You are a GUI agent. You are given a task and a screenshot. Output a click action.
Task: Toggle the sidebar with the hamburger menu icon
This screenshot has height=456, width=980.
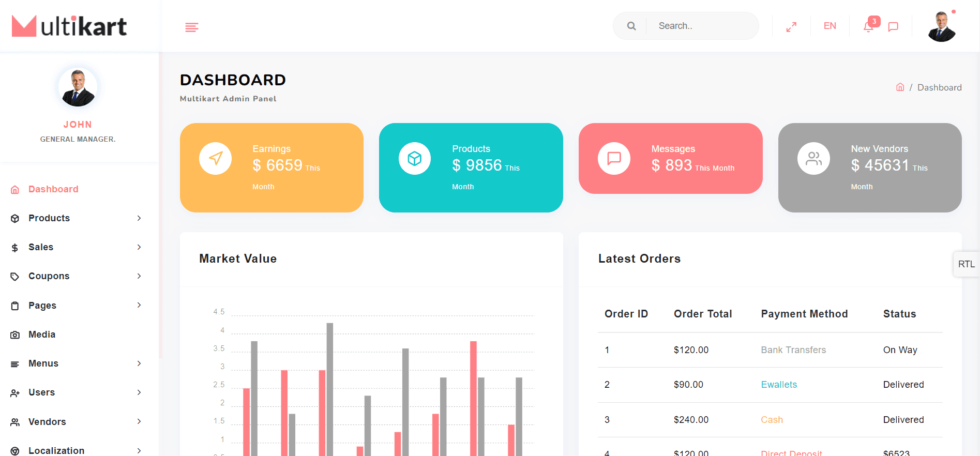[x=192, y=27]
